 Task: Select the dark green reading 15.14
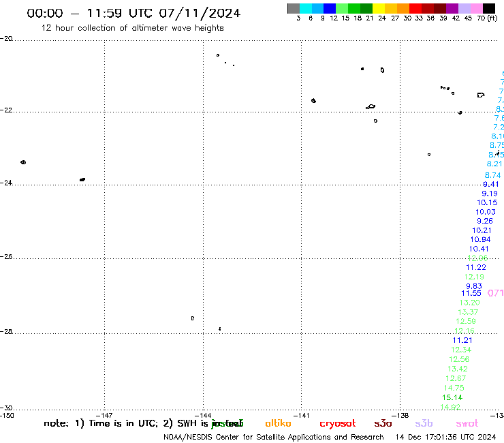point(452,397)
